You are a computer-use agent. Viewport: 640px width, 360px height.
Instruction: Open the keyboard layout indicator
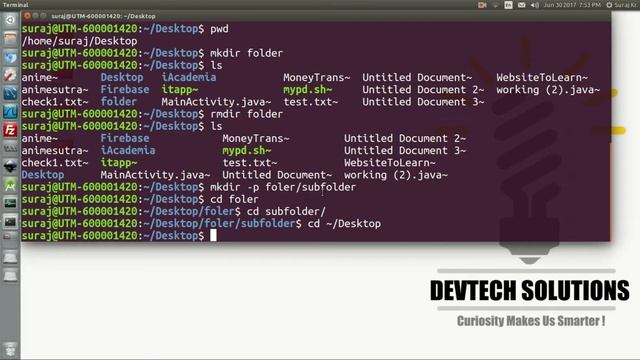pos(509,5)
